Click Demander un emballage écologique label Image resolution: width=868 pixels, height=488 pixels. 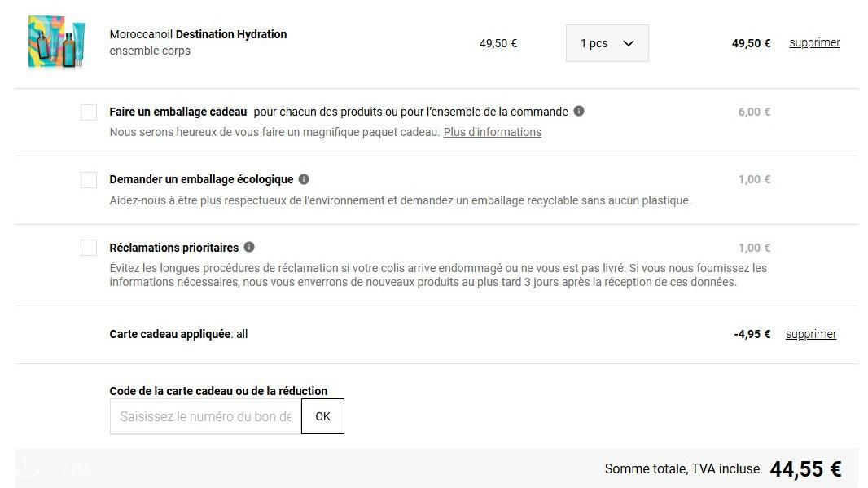coord(201,179)
